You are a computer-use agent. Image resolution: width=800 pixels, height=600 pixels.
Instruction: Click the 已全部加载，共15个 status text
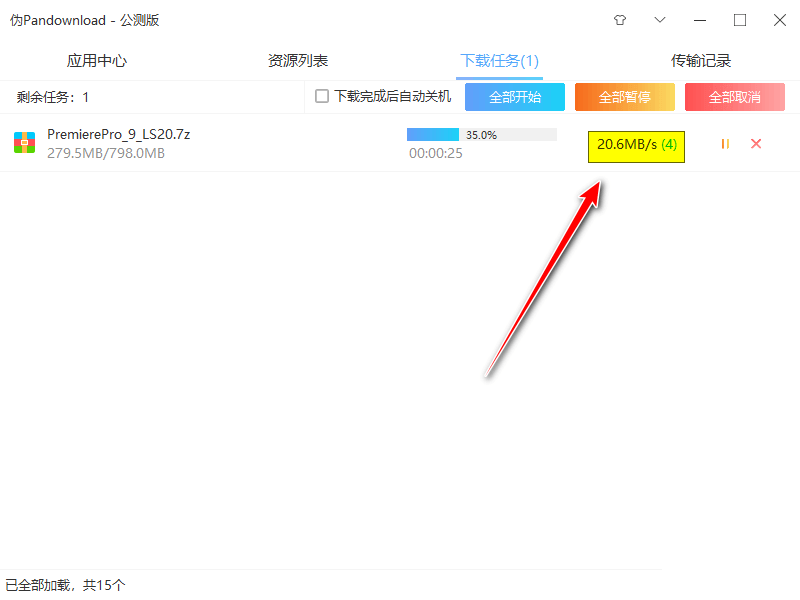(x=62, y=585)
